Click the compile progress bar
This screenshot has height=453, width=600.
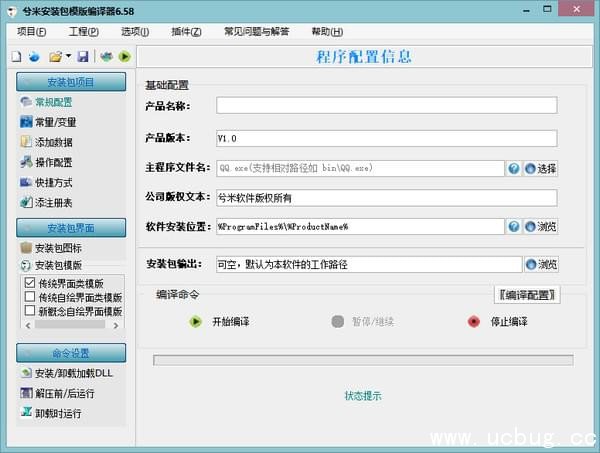(x=362, y=360)
